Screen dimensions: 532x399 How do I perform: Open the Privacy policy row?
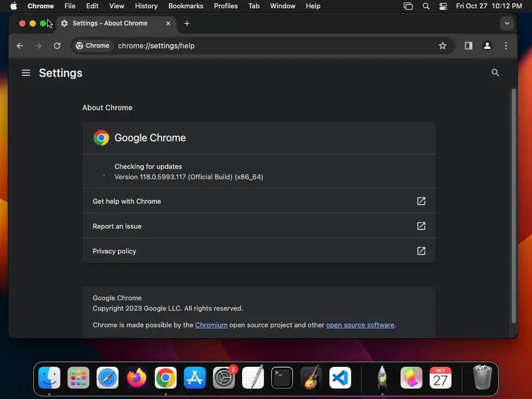(259, 251)
